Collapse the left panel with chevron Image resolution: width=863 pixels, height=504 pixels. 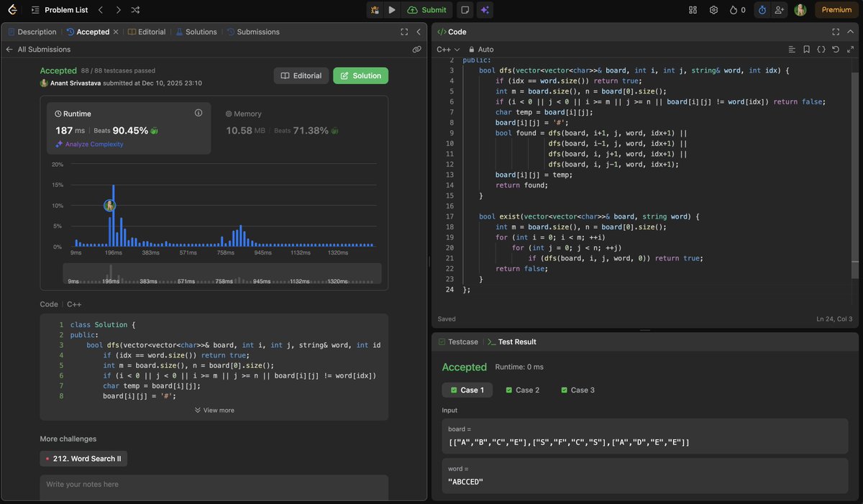[x=419, y=32]
